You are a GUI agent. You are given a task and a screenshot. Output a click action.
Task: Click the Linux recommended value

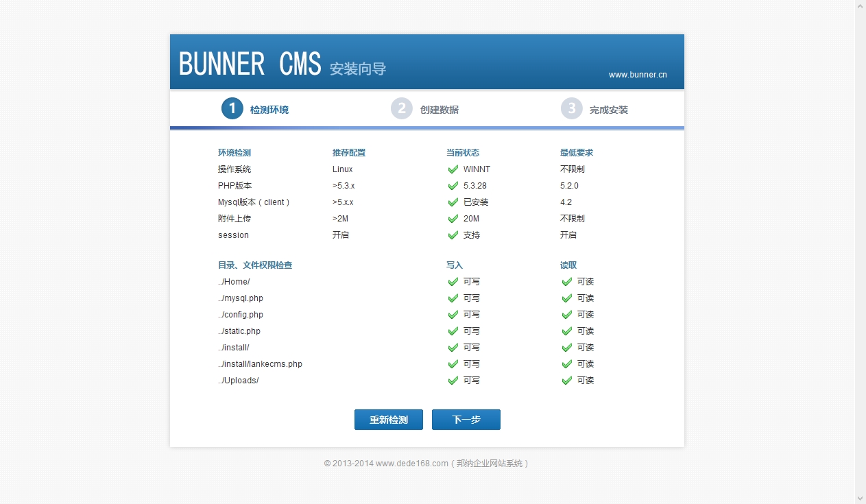click(343, 169)
